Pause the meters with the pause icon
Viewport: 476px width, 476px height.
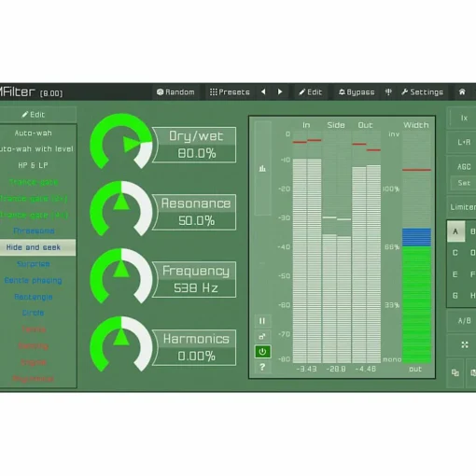(262, 321)
